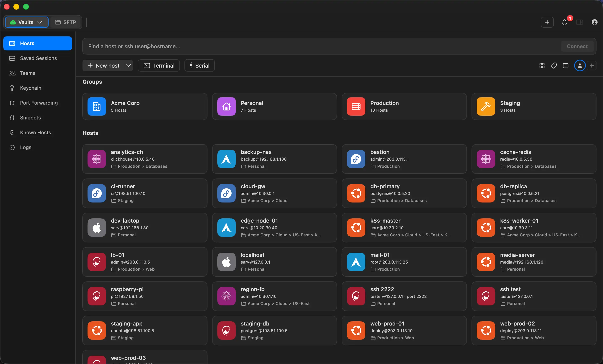The image size is (603, 364).
Task: Click the db-replica Ubuntu icon
Action: tap(486, 193)
